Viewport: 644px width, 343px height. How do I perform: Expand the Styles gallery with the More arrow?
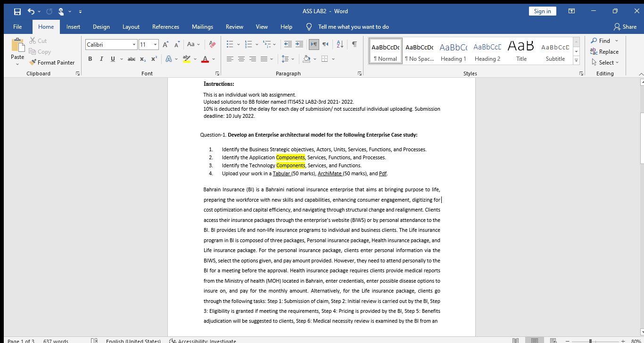click(576, 60)
